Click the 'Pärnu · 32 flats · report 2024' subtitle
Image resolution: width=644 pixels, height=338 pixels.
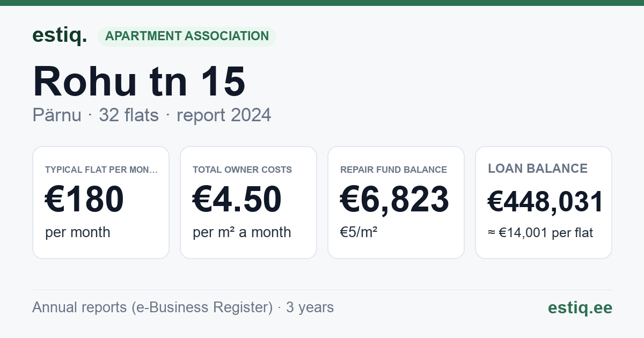152,115
